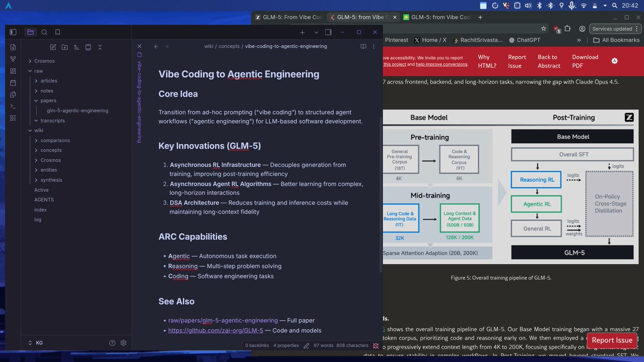Open browser profile icon

[582, 28]
